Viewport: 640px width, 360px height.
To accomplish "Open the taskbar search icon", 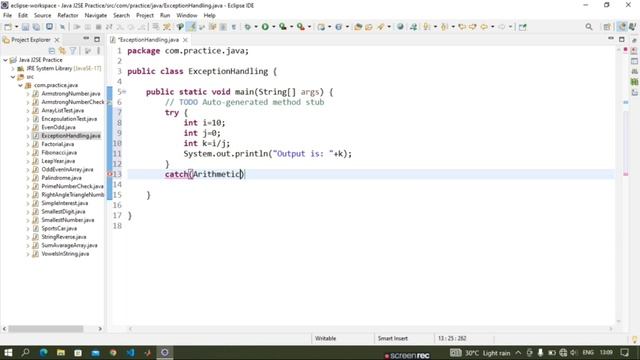I will [x=26, y=353].
